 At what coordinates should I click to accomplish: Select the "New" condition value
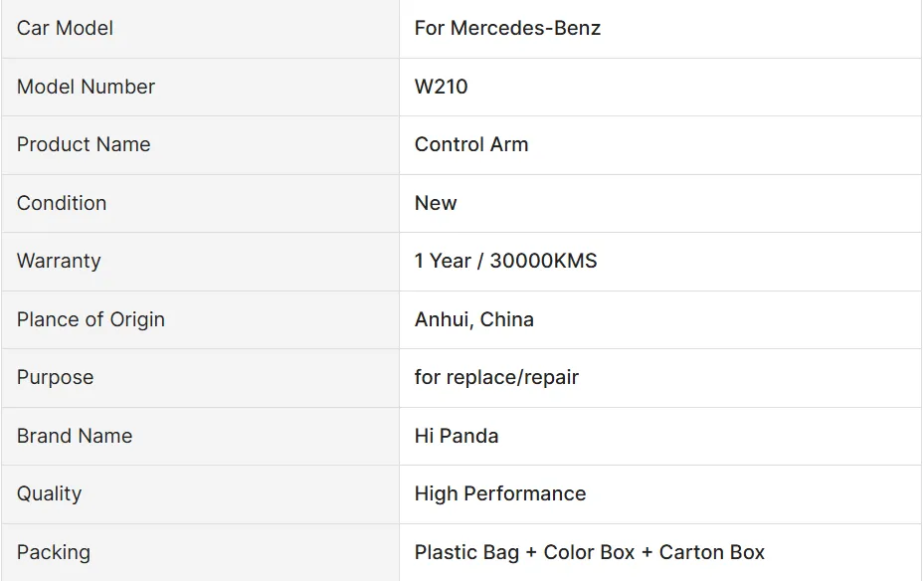(x=436, y=203)
